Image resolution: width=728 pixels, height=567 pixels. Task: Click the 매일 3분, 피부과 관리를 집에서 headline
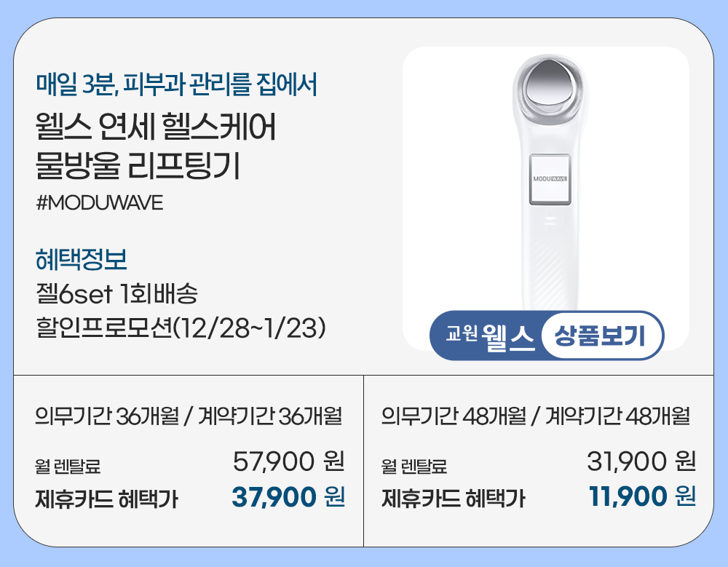tap(176, 85)
